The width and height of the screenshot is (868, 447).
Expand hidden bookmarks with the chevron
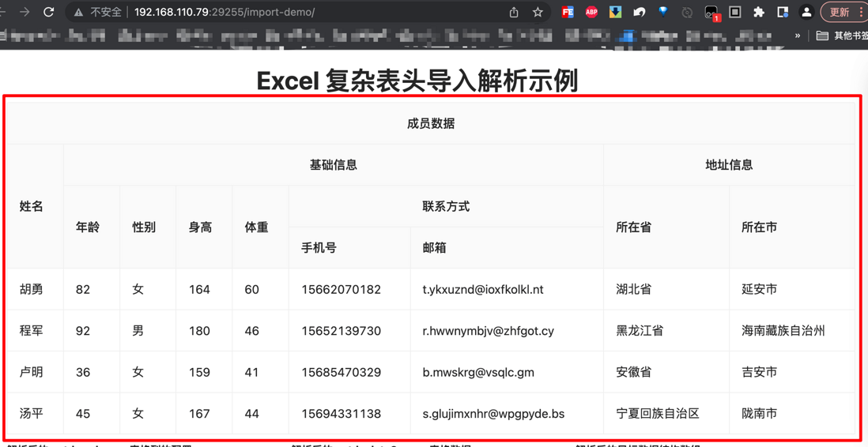pyautogui.click(x=798, y=36)
